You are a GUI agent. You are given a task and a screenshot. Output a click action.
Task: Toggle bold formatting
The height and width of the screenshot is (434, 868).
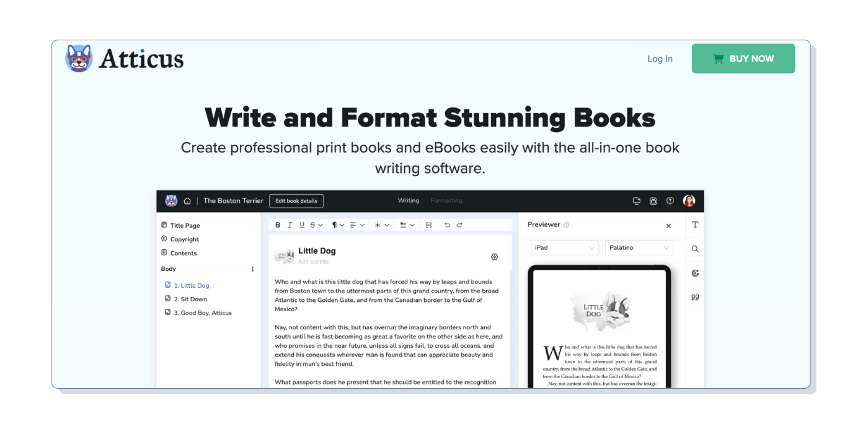tap(278, 225)
